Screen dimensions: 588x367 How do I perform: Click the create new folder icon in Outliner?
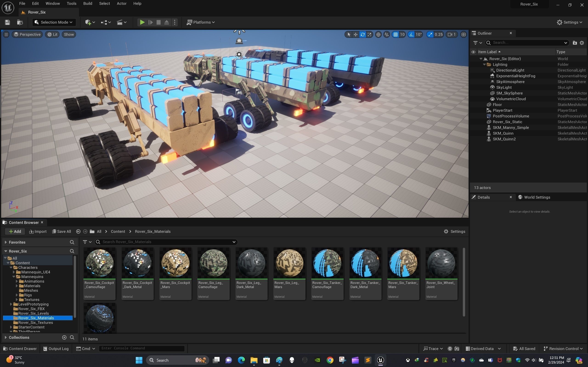pos(575,43)
